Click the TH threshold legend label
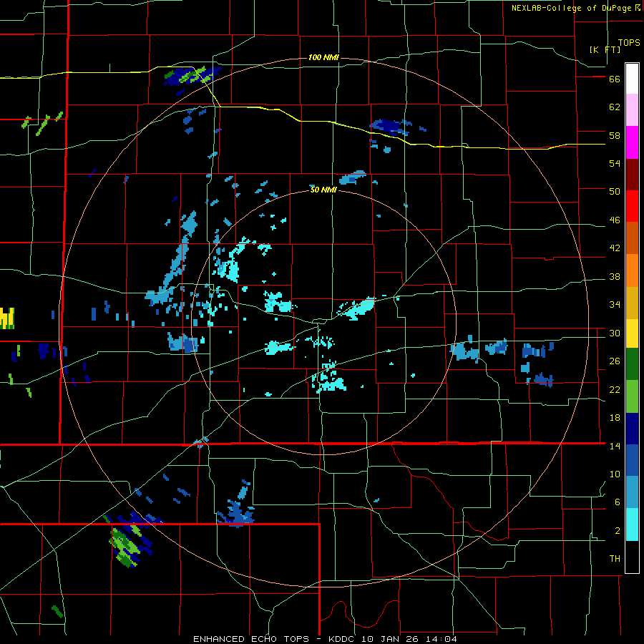 point(615,559)
